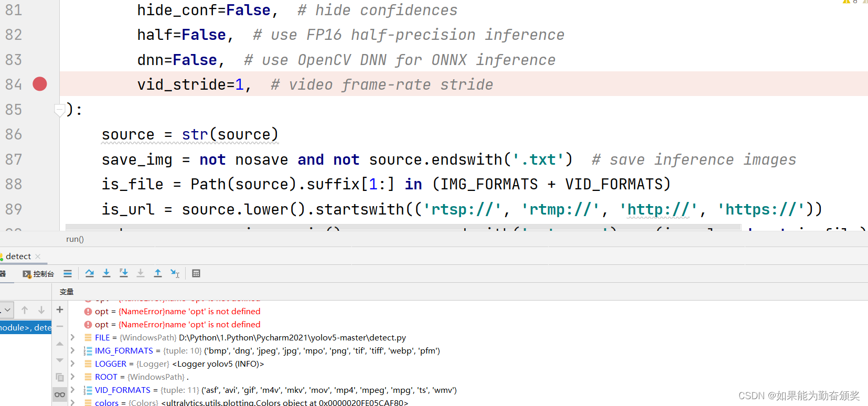The height and width of the screenshot is (406, 868).
Task: Expand the IMG_FORMATS tuple node
Action: [72, 350]
